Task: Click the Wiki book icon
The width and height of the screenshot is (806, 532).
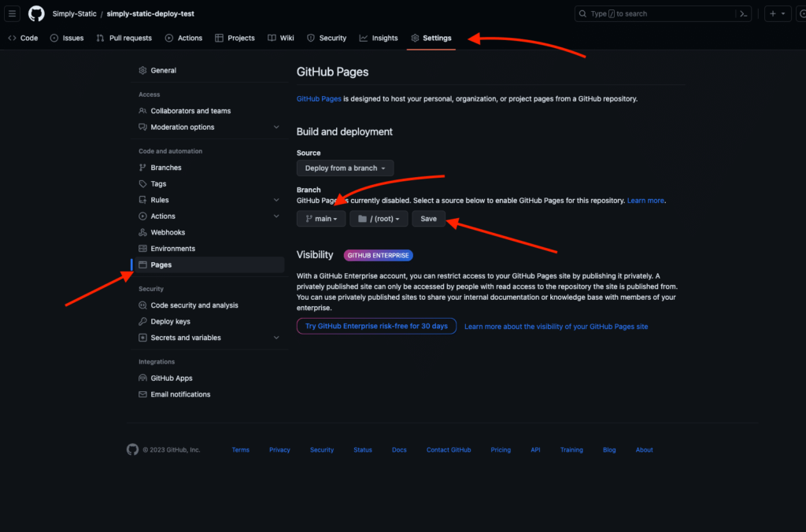Action: point(272,38)
